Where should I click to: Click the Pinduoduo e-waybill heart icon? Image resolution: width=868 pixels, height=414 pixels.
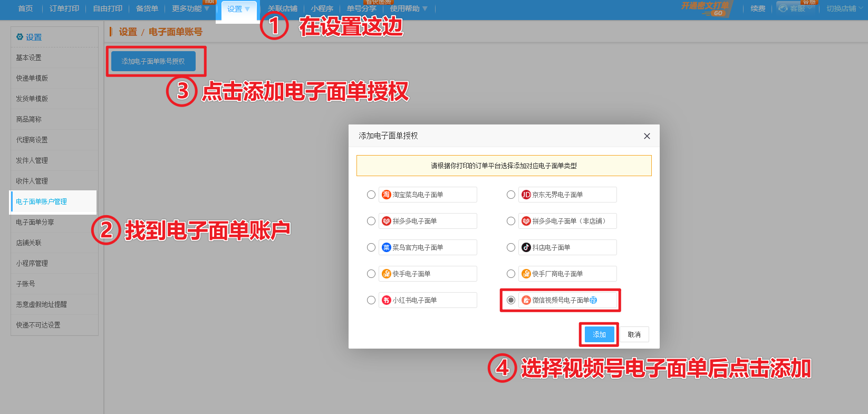click(387, 221)
